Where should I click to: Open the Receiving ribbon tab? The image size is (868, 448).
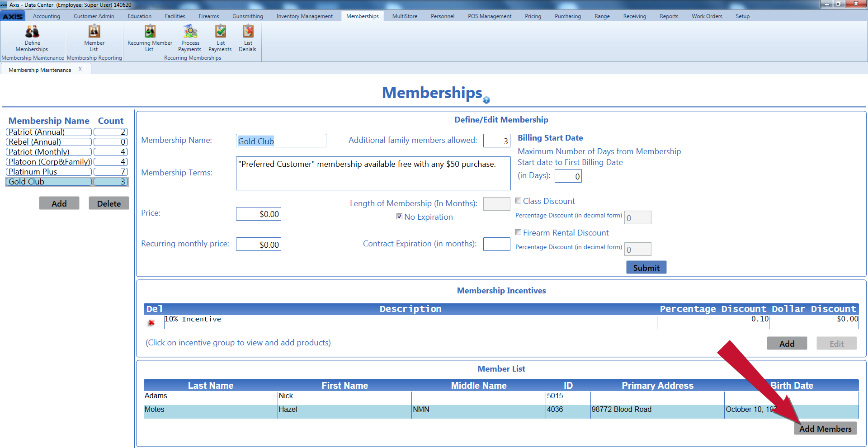coord(635,16)
